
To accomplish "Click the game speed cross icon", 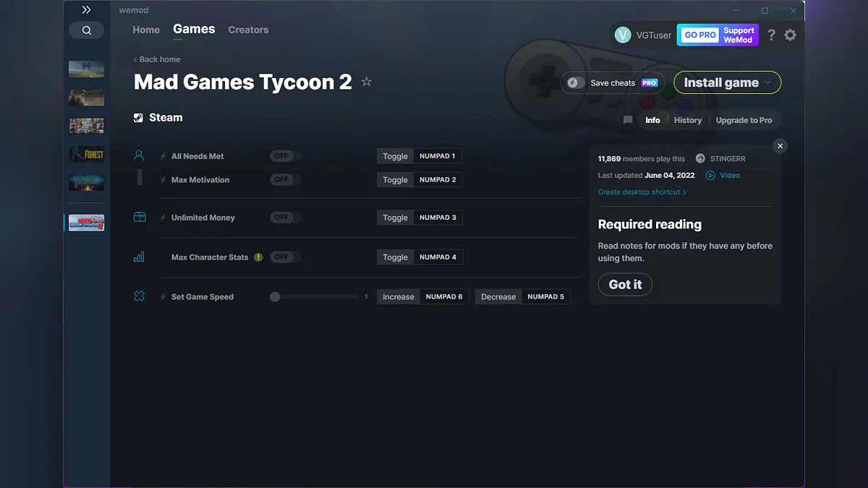I will click(x=139, y=296).
